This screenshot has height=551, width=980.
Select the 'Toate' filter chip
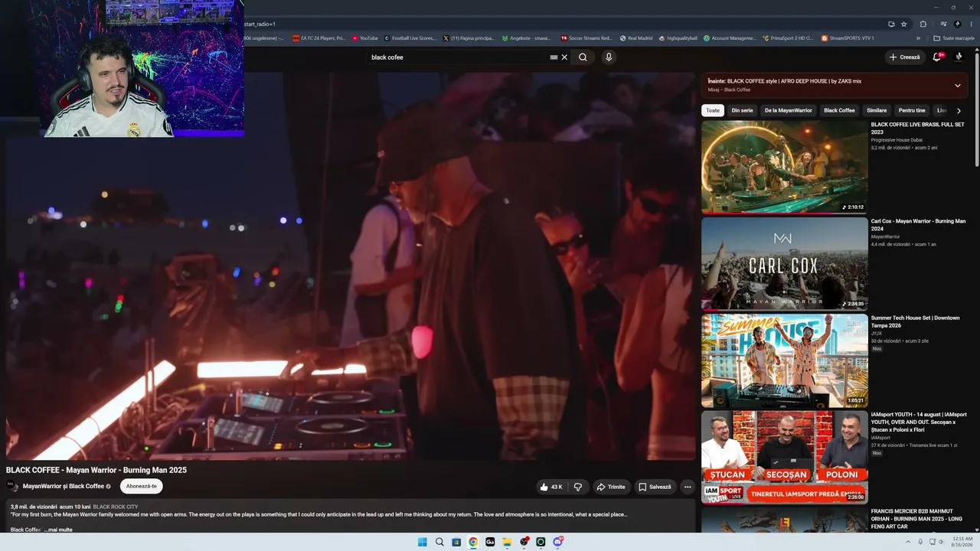[x=713, y=111]
